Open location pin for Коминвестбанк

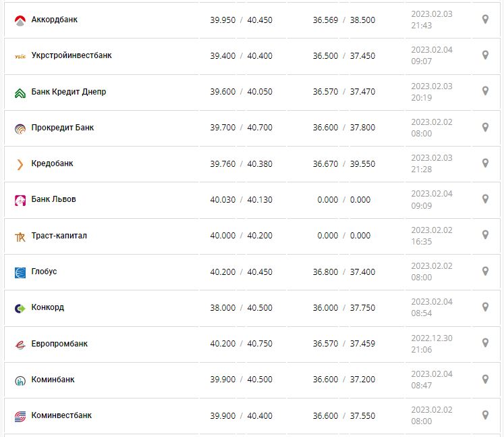(x=484, y=415)
